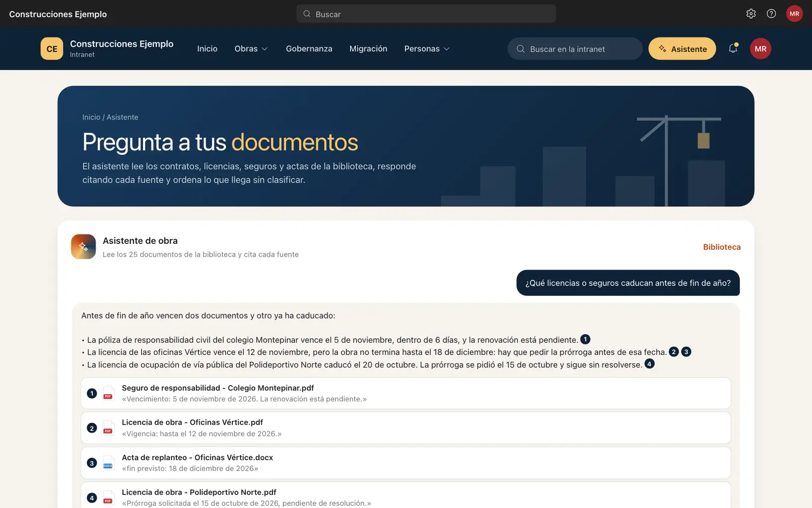Click citation badge 3 in the answer text

pyautogui.click(x=686, y=352)
